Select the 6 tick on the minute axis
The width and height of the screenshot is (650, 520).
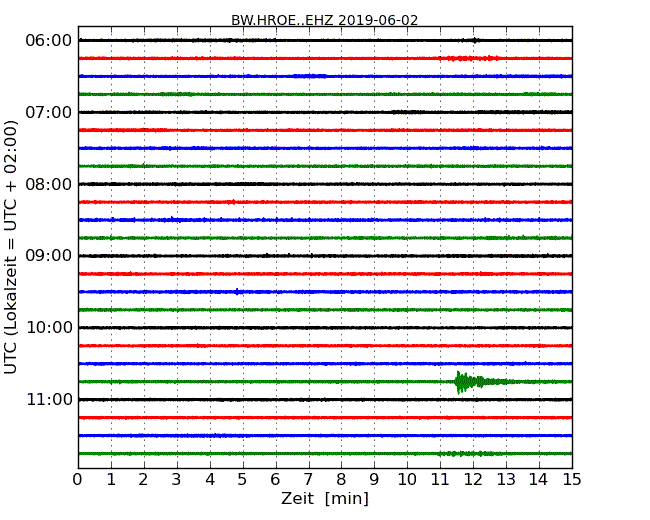275,479
